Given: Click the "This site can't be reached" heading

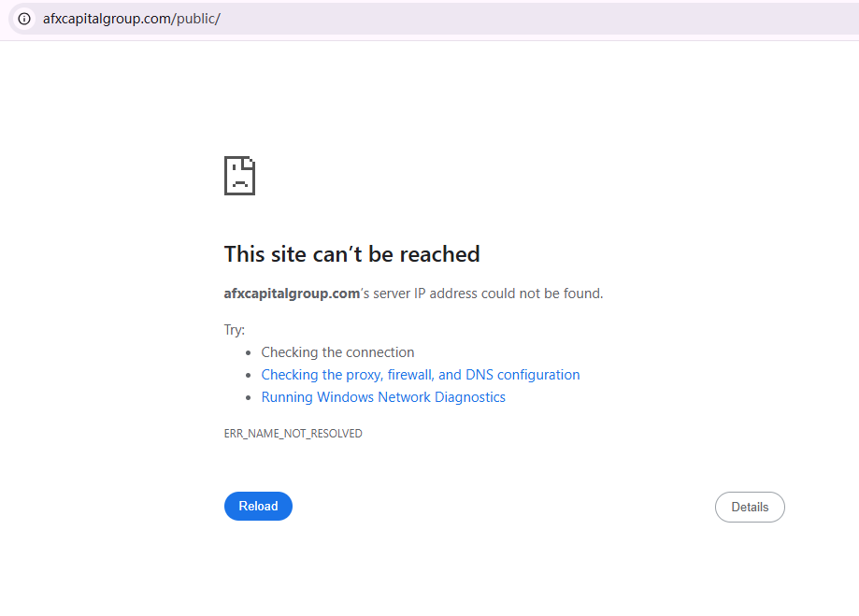Looking at the screenshot, I should pos(351,254).
